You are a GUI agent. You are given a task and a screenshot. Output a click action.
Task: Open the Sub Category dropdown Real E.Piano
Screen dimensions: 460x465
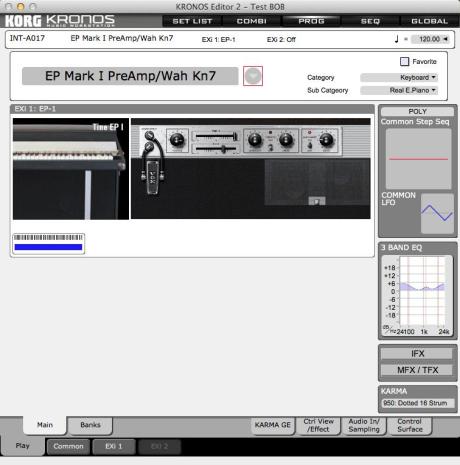[399, 90]
